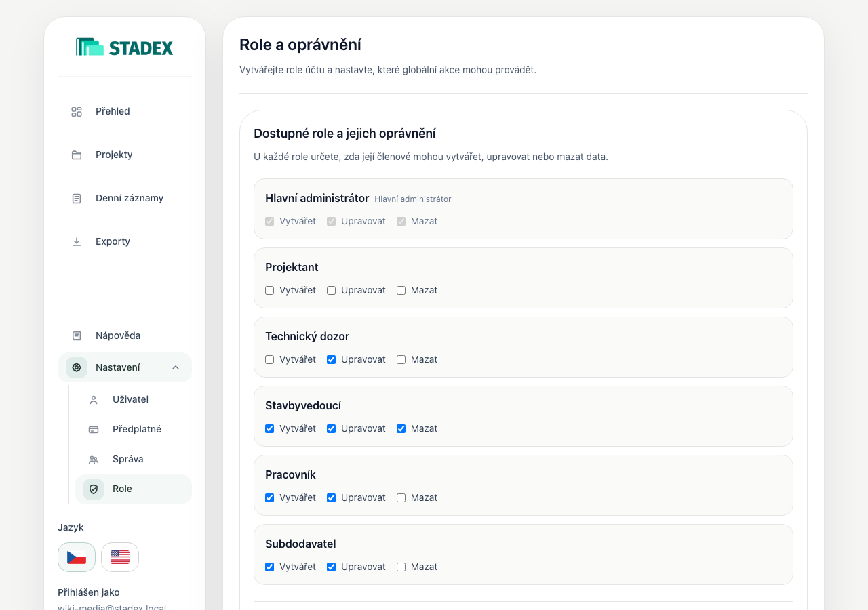The image size is (868, 610).
Task: Uncheck Vytvářet for Pracovník
Action: [270, 497]
